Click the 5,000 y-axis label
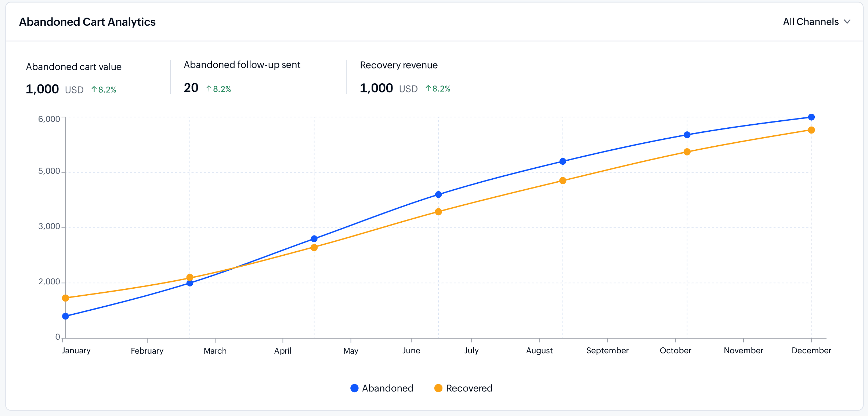Viewport: 868px width, 416px height. (49, 171)
